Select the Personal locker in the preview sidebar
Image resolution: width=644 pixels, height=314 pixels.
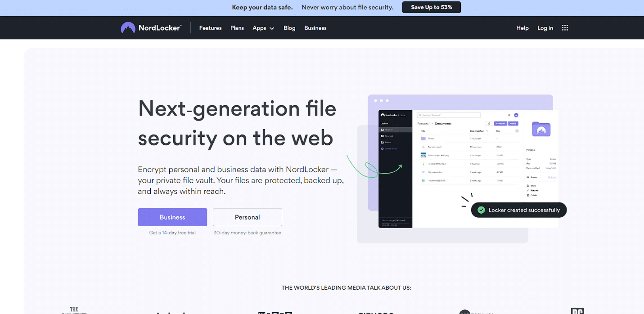(395, 130)
